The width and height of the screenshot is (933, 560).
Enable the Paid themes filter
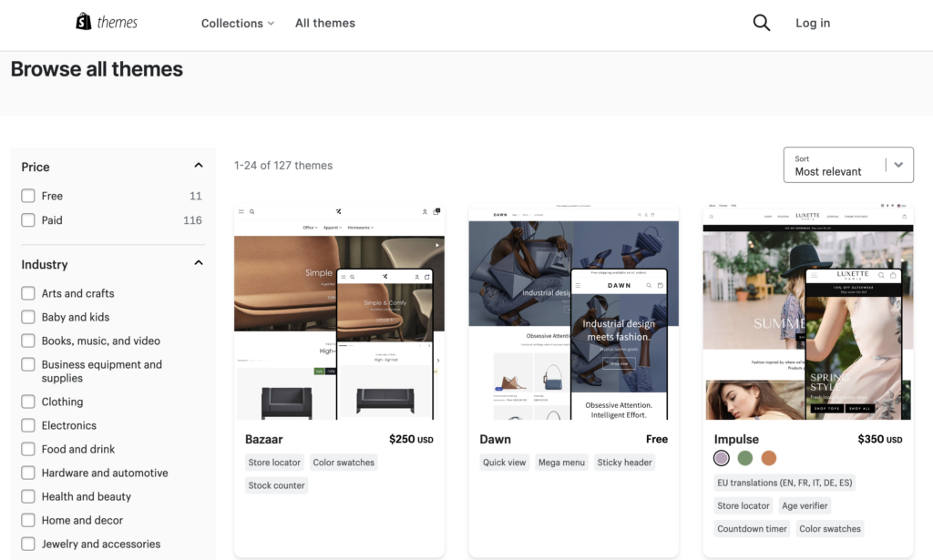pos(26,219)
